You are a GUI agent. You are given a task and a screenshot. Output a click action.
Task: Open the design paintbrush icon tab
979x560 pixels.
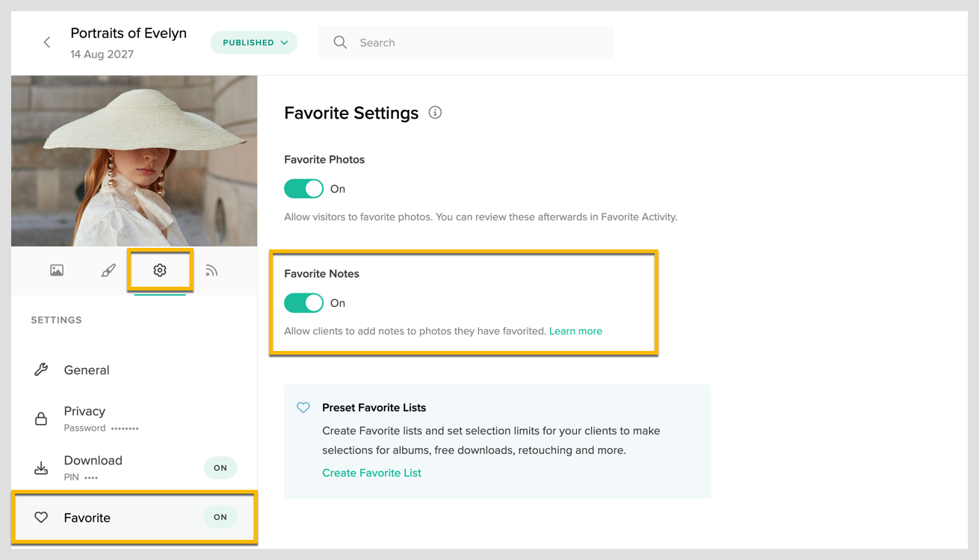point(108,270)
